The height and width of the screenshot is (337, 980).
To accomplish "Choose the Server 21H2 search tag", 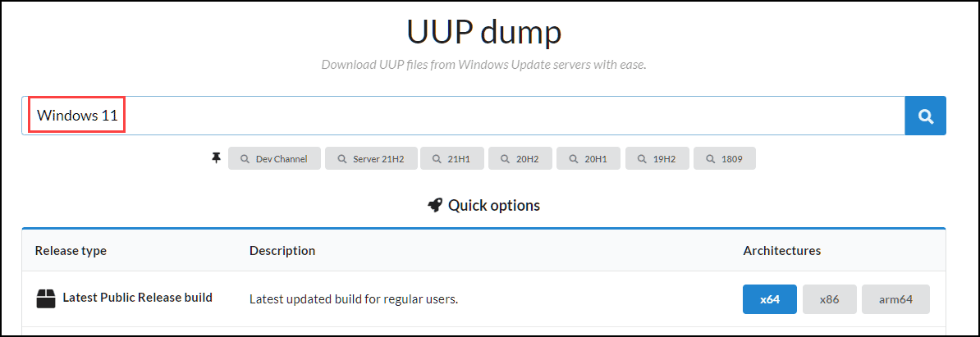I will pyautogui.click(x=371, y=159).
